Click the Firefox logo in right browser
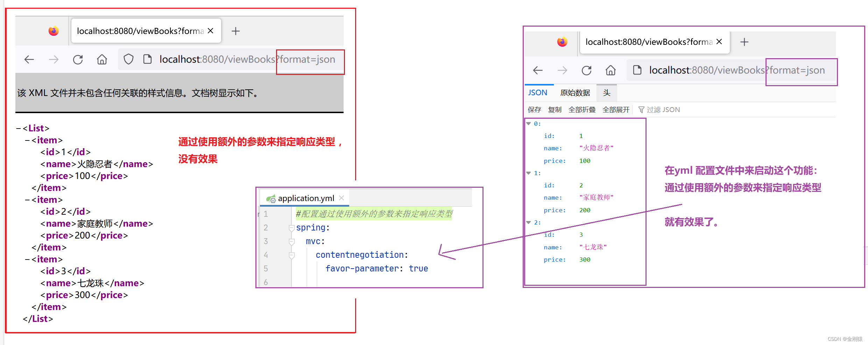Viewport: 868px width, 345px height. point(562,42)
